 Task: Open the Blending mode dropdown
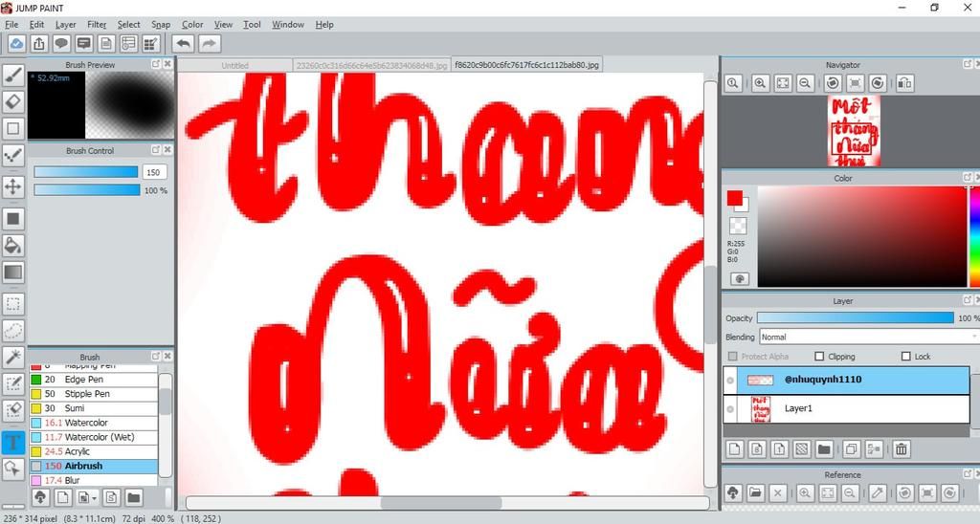[869, 337]
